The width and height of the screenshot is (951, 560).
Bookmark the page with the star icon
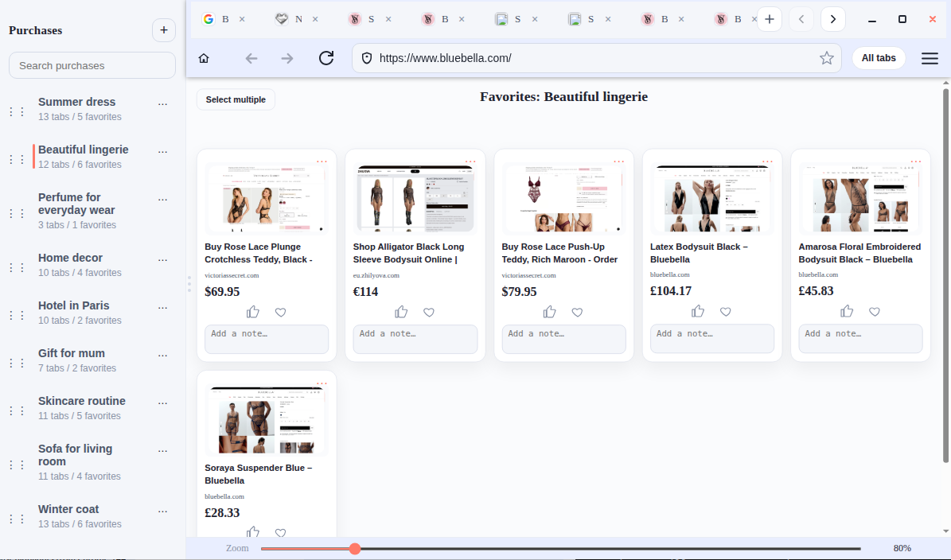827,58
